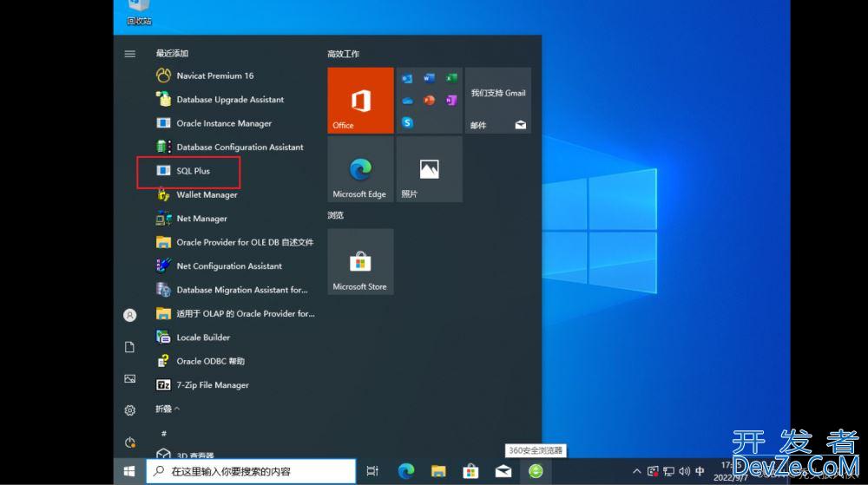868x485 pixels.
Task: Open Documents from Start sidebar
Action: (130, 347)
